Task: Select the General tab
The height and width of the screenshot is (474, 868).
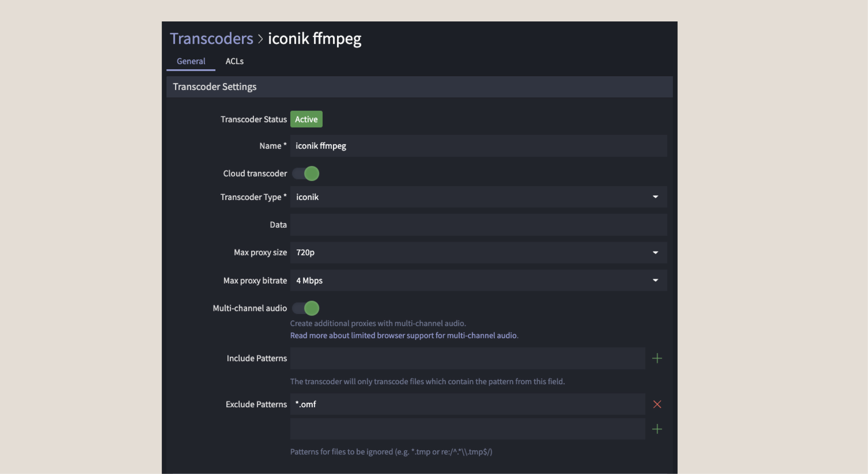Action: tap(191, 61)
